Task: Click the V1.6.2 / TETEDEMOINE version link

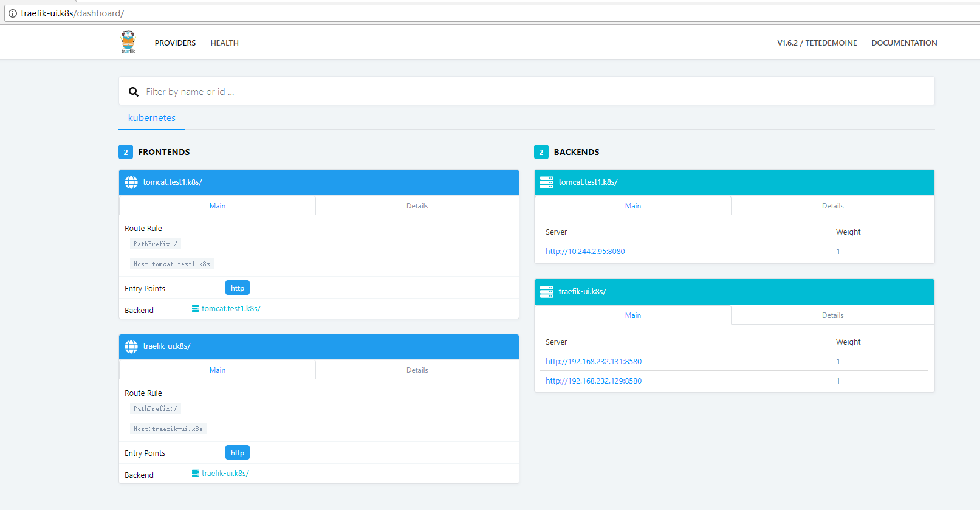Action: coord(817,43)
